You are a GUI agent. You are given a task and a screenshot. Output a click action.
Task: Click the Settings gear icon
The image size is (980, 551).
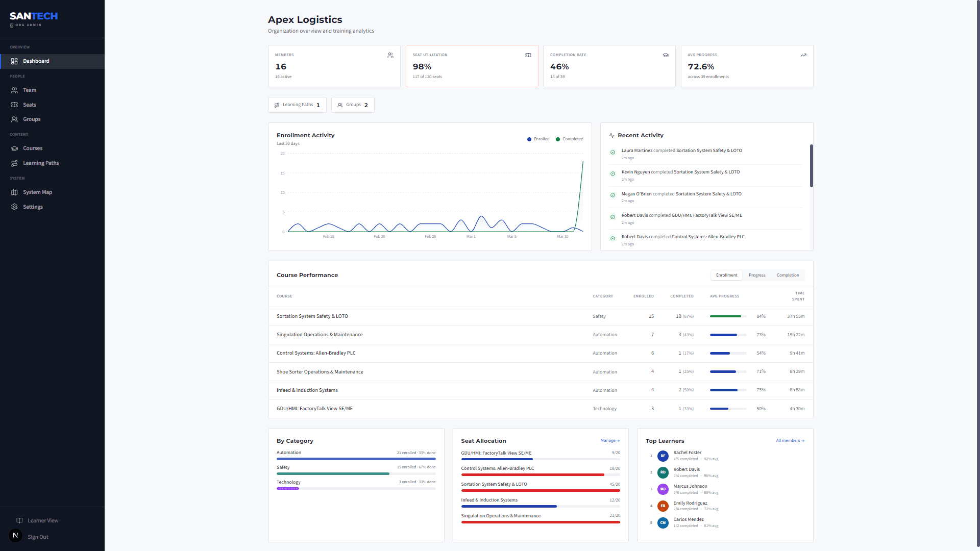pyautogui.click(x=14, y=207)
